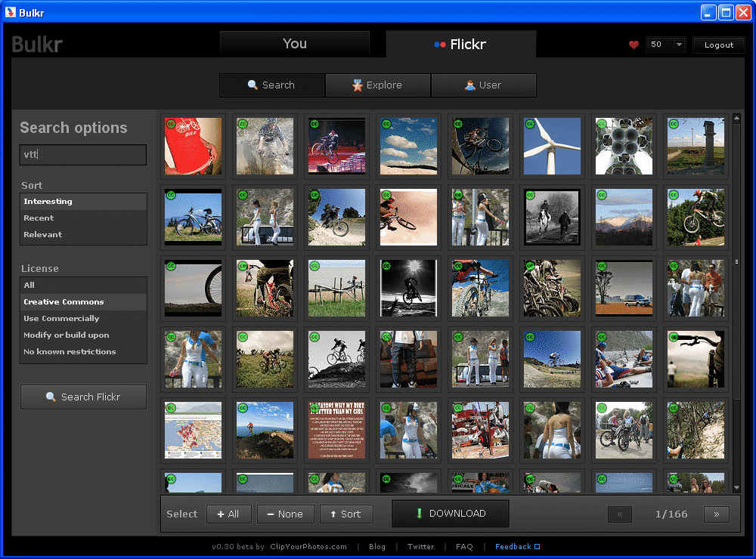Select the Use Commercially license filter
The image size is (756, 559).
[x=61, y=318]
